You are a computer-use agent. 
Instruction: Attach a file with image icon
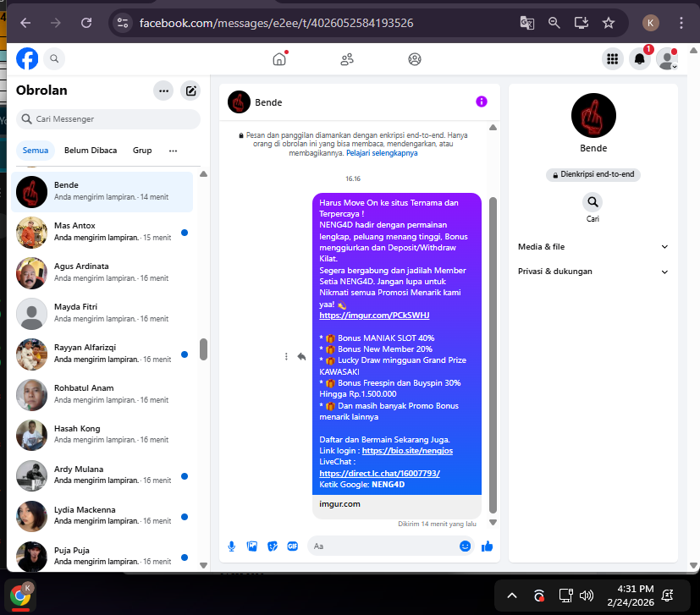pos(252,546)
